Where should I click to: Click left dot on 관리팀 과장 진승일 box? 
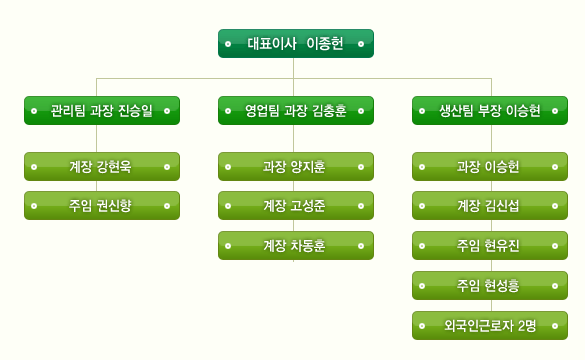34,111
